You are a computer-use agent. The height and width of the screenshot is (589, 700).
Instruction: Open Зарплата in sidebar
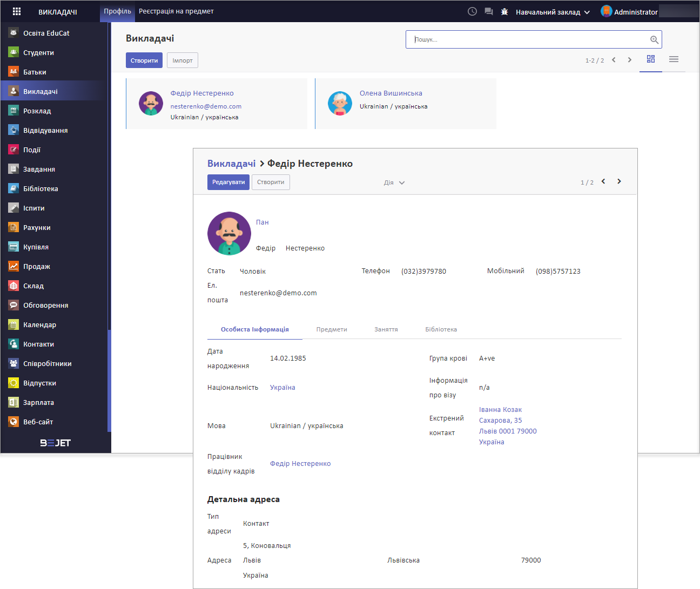point(54,402)
